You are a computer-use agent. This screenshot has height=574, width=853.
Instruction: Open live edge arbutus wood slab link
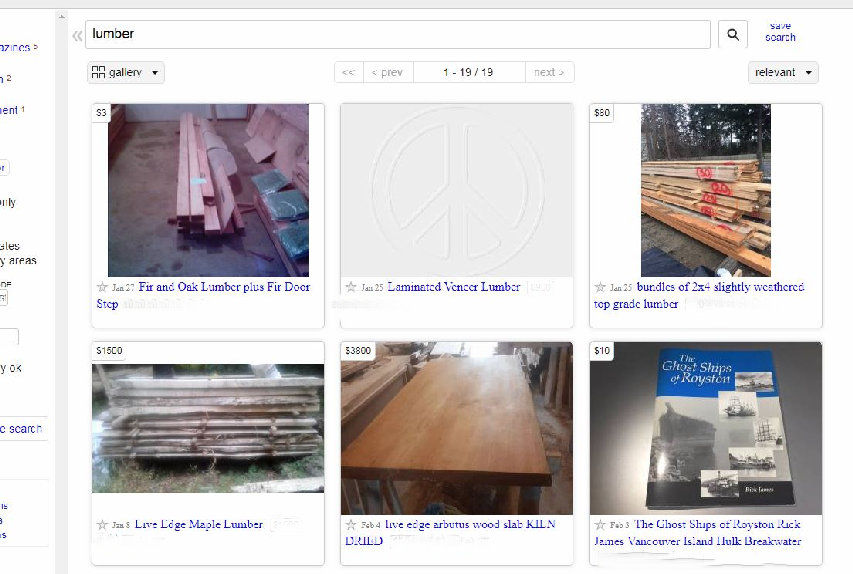pyautogui.click(x=450, y=533)
